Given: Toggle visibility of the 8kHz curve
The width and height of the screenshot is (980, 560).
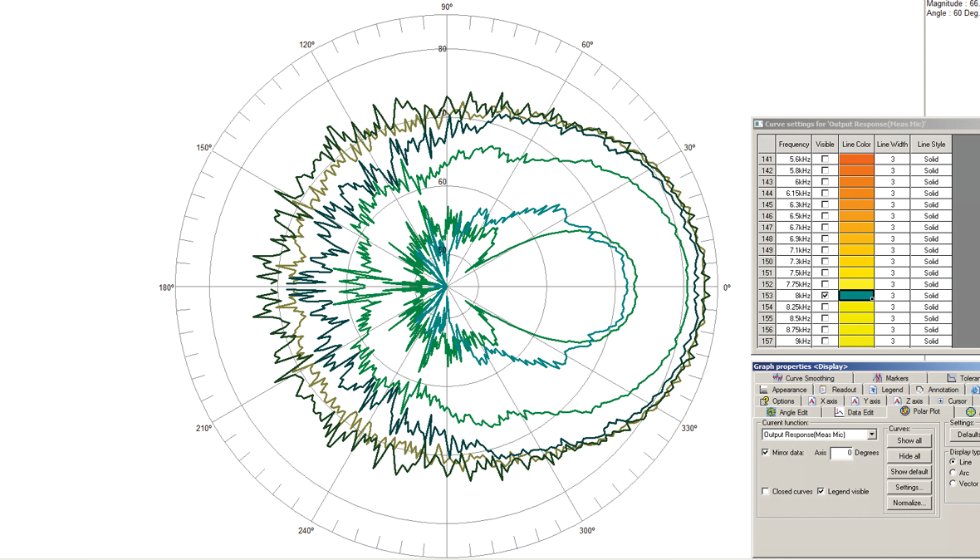Looking at the screenshot, I should pos(825,295).
